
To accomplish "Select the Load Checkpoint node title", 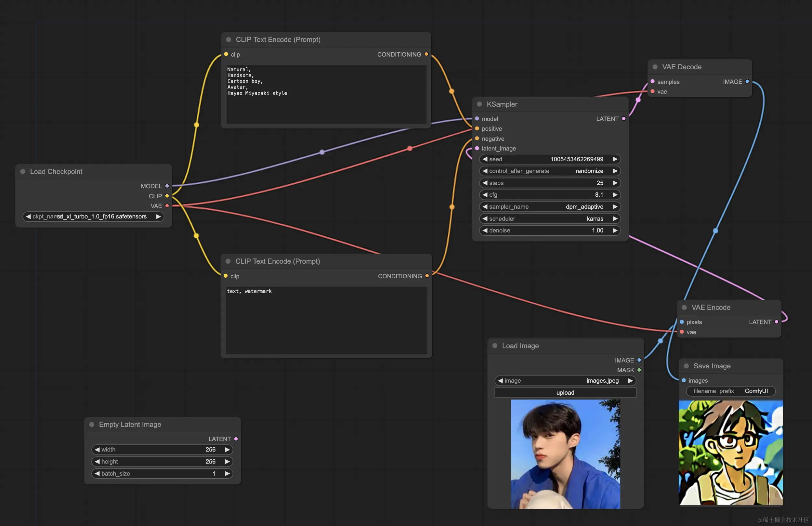I will pyautogui.click(x=56, y=172).
